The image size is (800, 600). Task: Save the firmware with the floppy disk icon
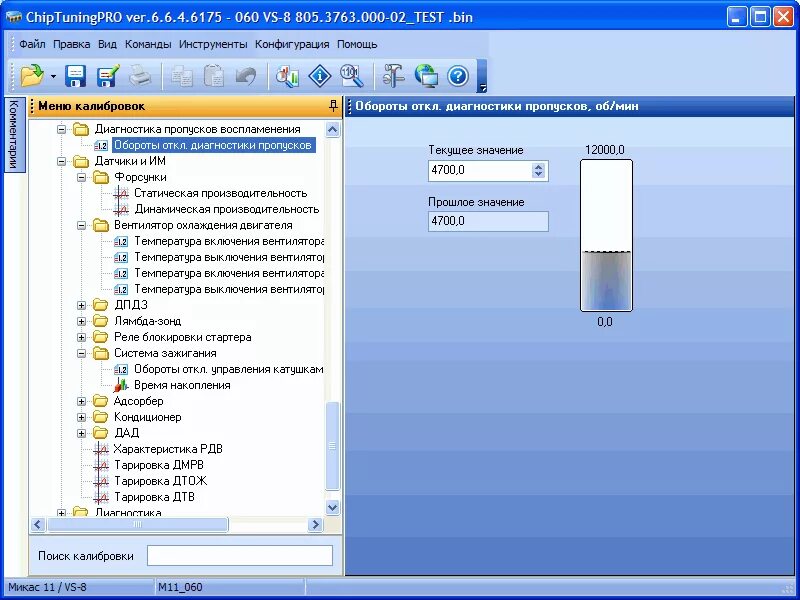click(76, 76)
